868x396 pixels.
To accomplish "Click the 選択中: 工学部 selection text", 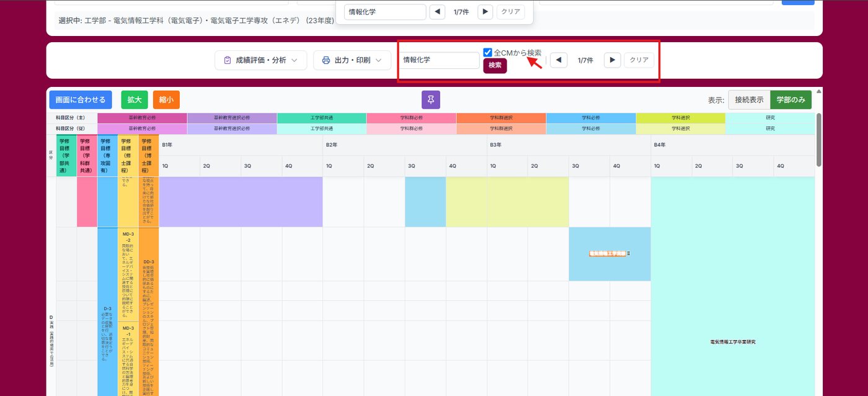I will coord(197,20).
